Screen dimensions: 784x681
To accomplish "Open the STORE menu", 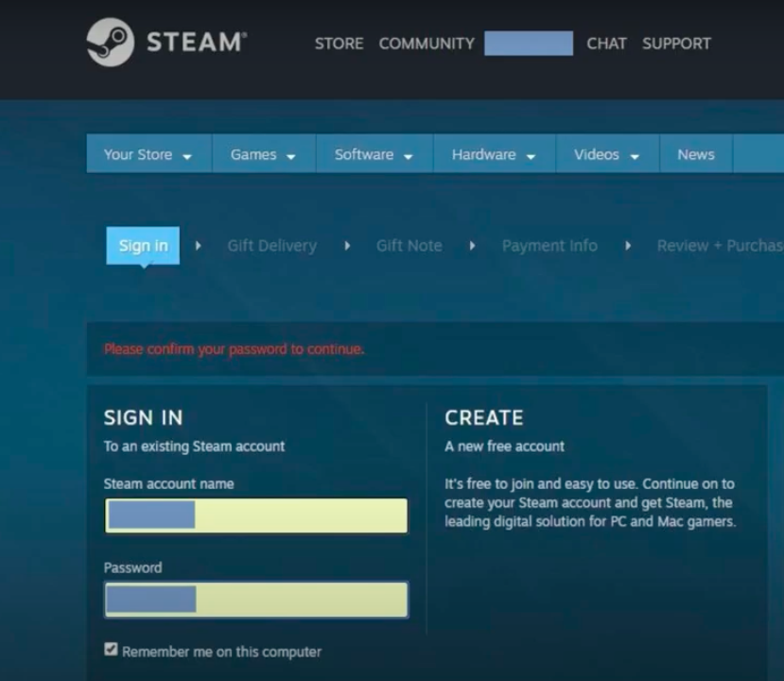I will [339, 44].
